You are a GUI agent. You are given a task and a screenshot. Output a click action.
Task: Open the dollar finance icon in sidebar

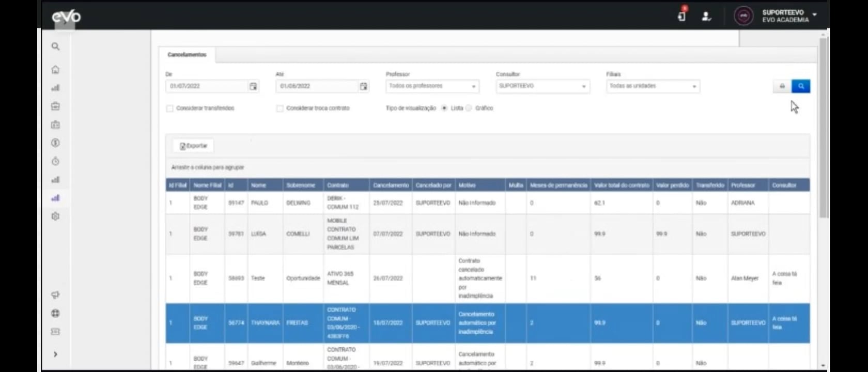(x=55, y=143)
